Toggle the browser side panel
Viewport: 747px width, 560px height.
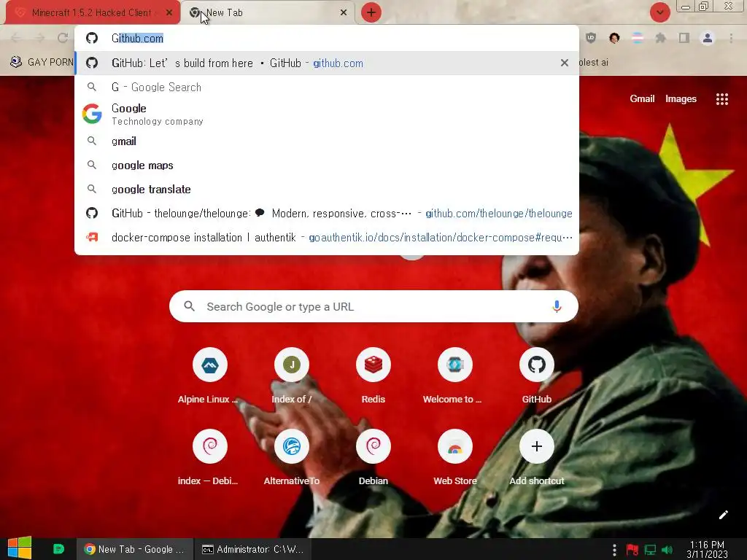click(x=684, y=38)
